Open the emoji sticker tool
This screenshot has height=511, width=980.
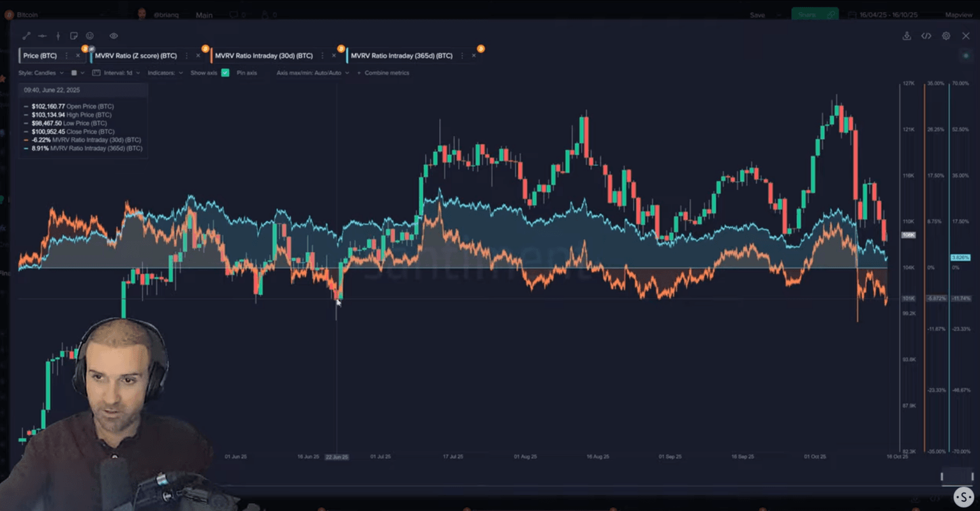pos(90,36)
